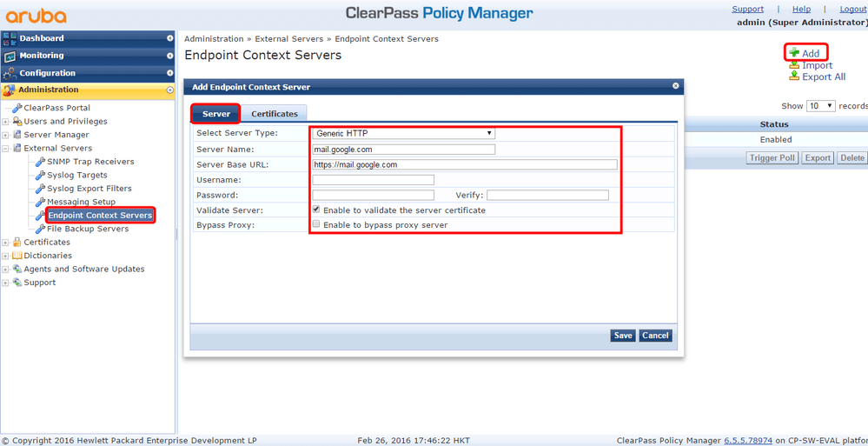
Task: Open Syslog Export Filters page
Action: pos(89,189)
